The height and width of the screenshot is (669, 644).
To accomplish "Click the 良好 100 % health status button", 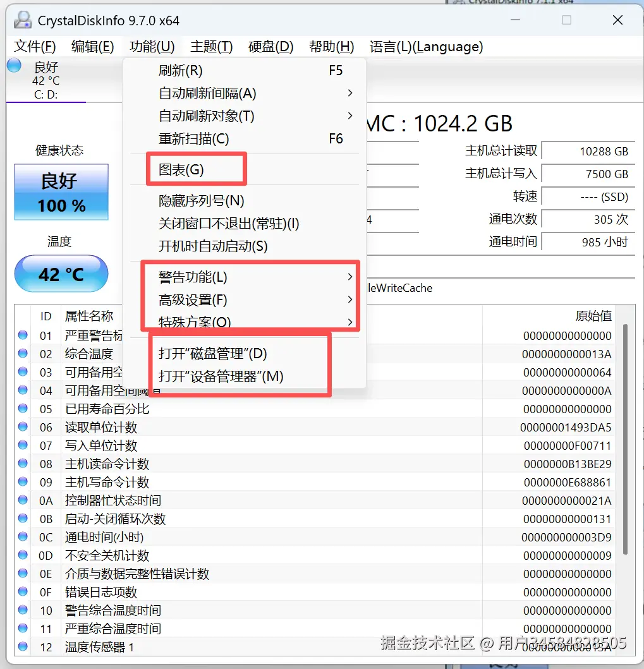I will coord(61,192).
